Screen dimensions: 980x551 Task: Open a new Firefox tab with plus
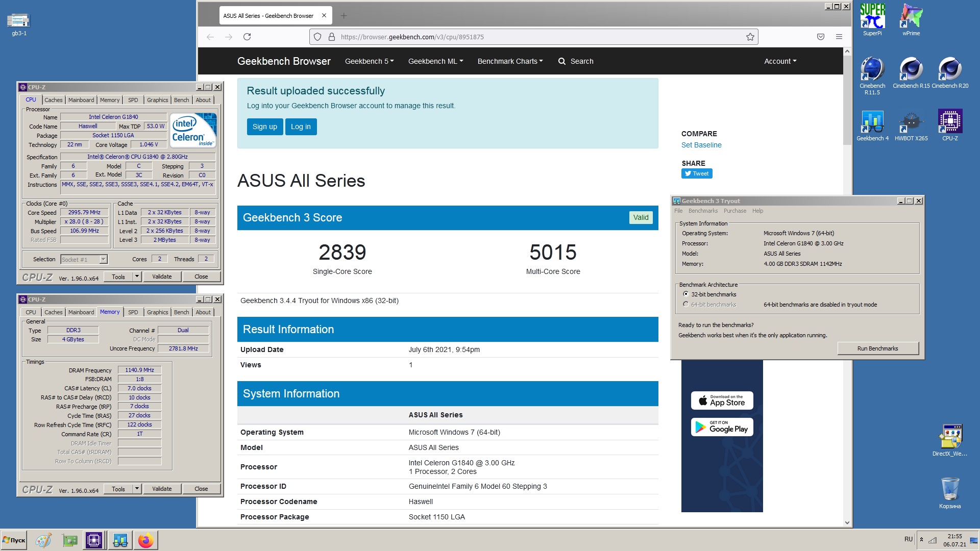[344, 16]
